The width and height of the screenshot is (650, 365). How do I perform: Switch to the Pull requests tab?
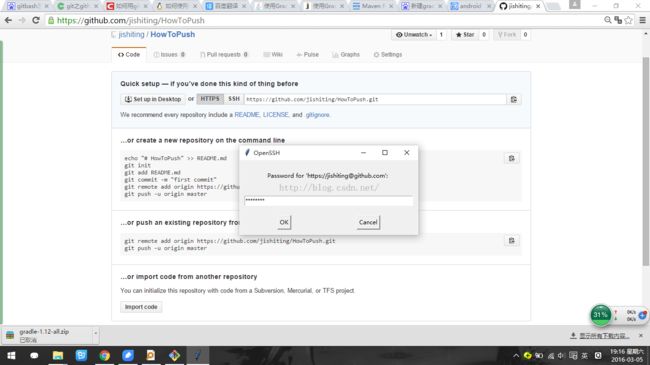(224, 54)
